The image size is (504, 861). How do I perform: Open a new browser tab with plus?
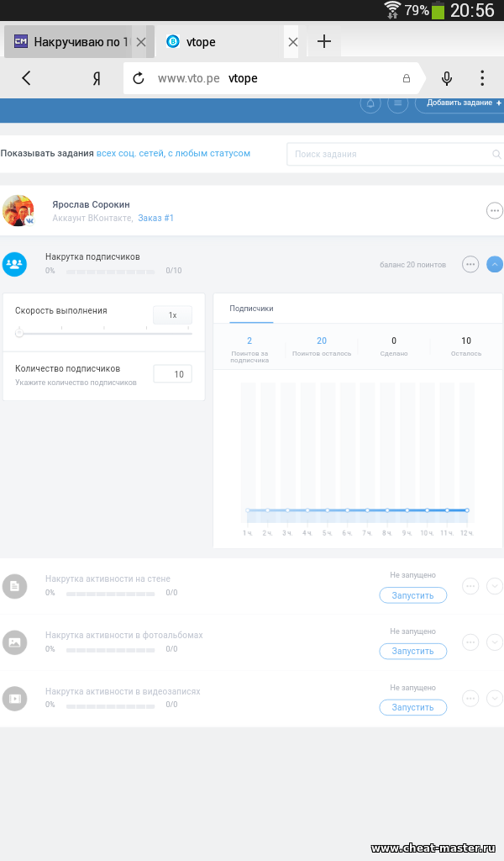pyautogui.click(x=324, y=41)
